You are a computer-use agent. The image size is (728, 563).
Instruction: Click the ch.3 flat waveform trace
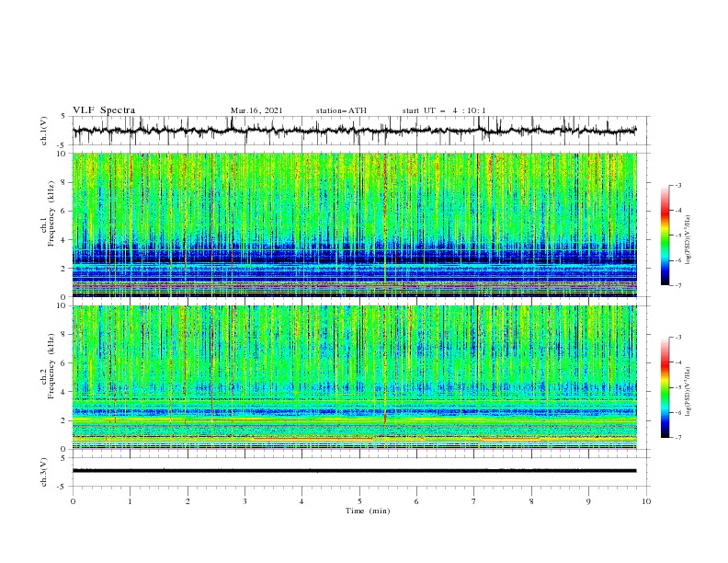click(x=354, y=471)
